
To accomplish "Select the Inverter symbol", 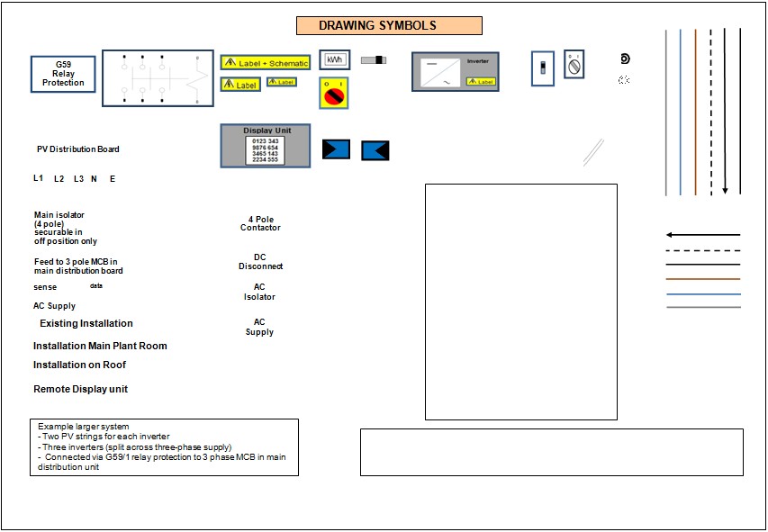I will point(455,71).
